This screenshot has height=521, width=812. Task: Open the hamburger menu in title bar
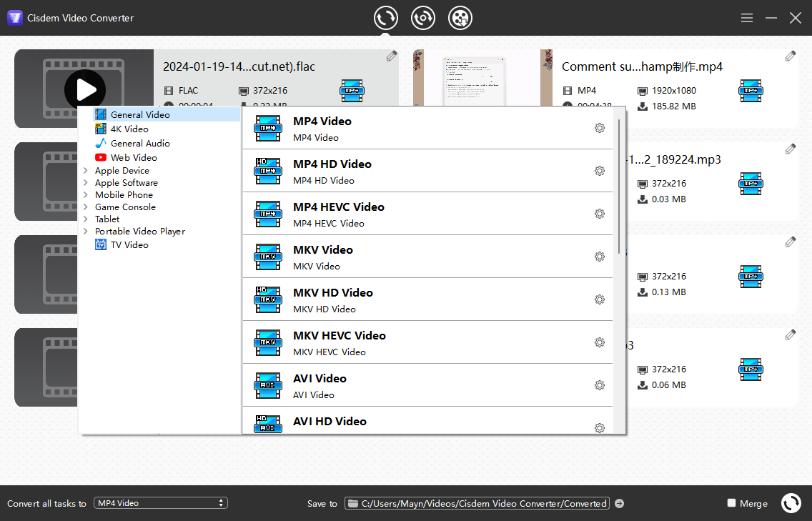(x=747, y=18)
